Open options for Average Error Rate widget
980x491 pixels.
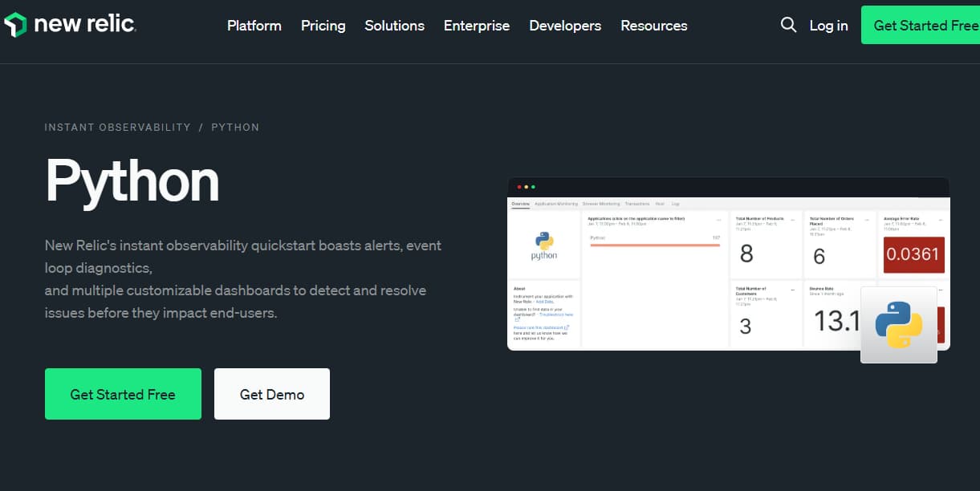942,219
